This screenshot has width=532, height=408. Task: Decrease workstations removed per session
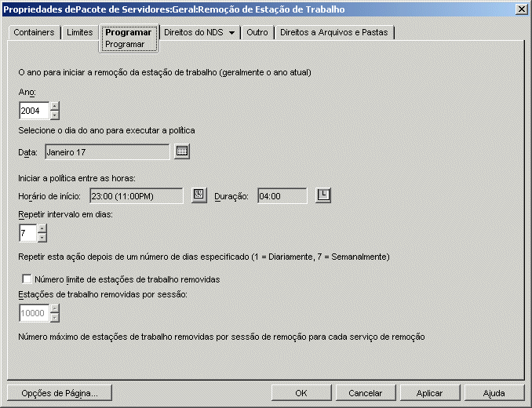(55, 318)
